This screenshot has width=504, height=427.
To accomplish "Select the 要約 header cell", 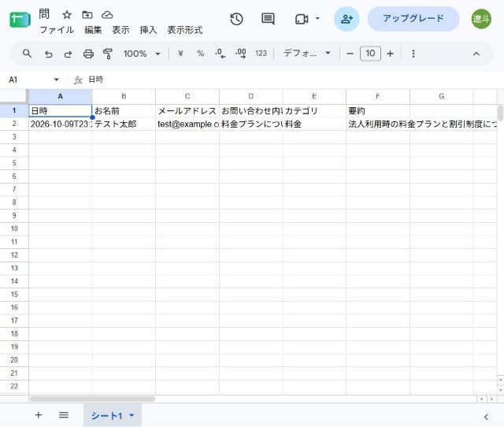I will pyautogui.click(x=378, y=111).
